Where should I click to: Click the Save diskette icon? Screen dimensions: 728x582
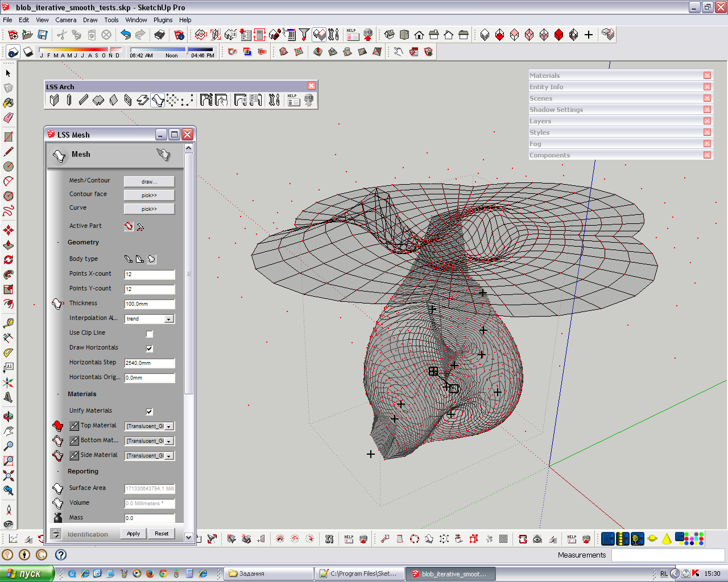tap(43, 35)
